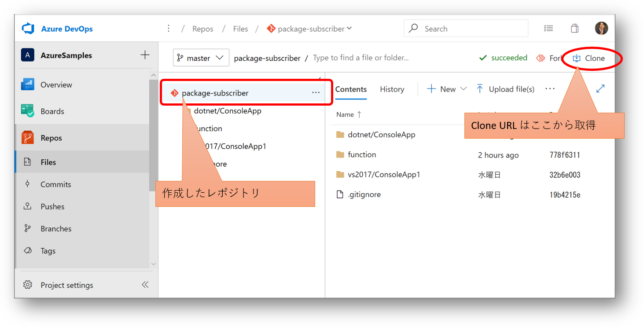Go to Repos in the sidebar

51,138
